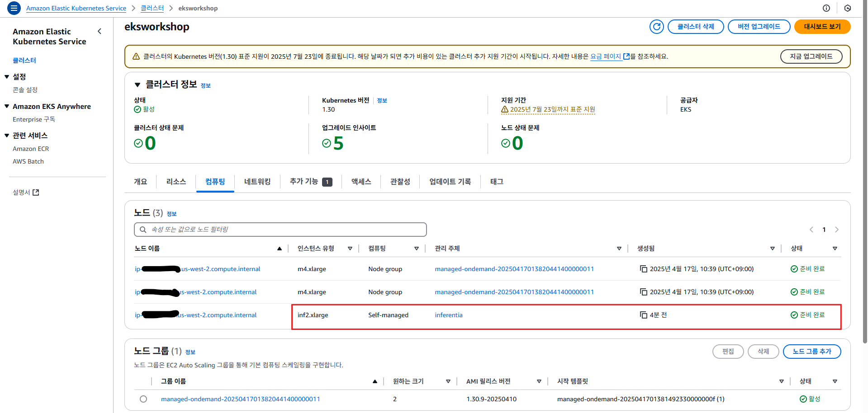Open the hamburger navigation menu
This screenshot has height=413, width=868.
14,8
